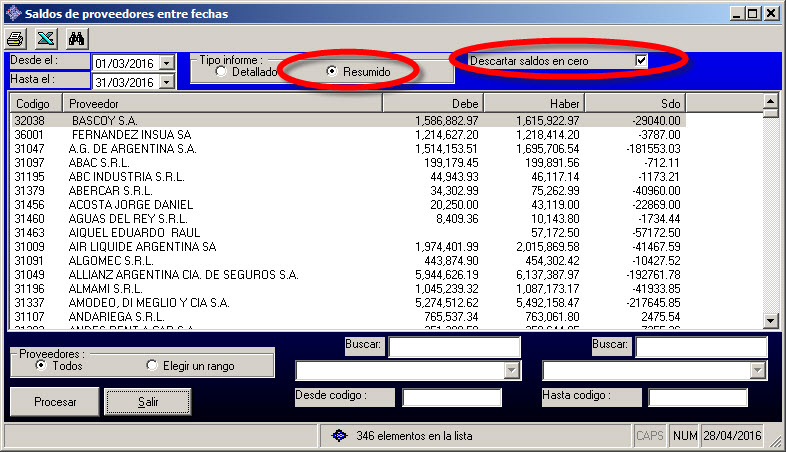Select the Detallado report type
The height and width of the screenshot is (452, 786).
(x=220, y=72)
